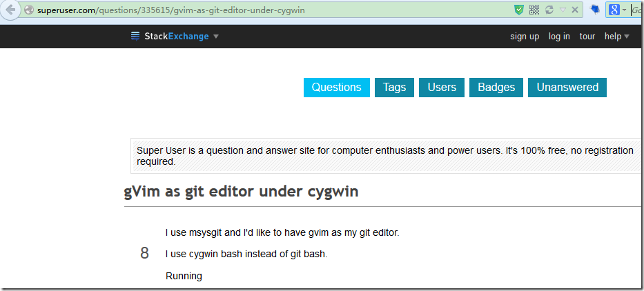Click the browser back arrow button
Image resolution: width=644 pixels, height=291 pixels.
[10, 10]
